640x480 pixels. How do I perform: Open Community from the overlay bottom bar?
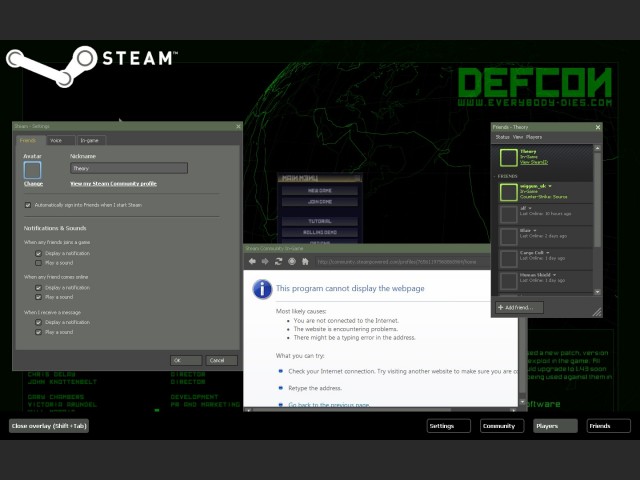tap(502, 426)
